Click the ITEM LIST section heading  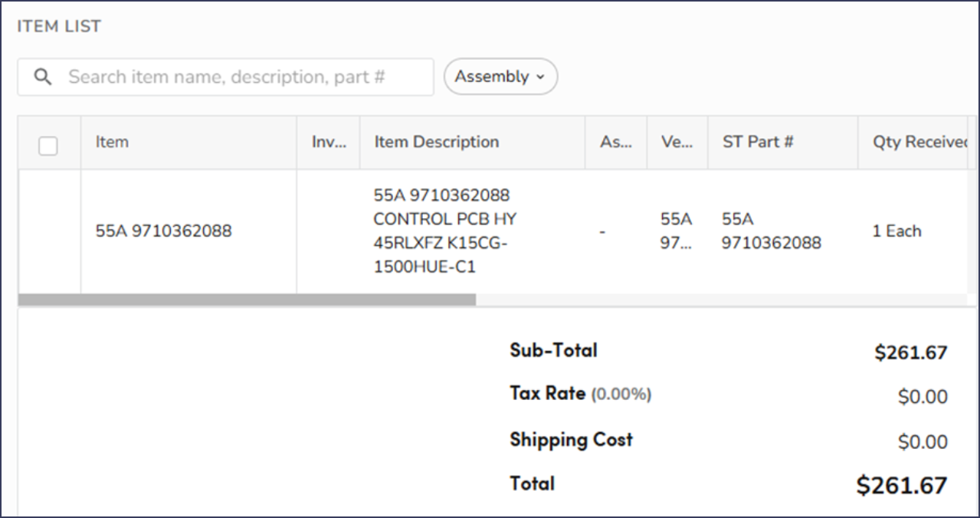pos(59,26)
